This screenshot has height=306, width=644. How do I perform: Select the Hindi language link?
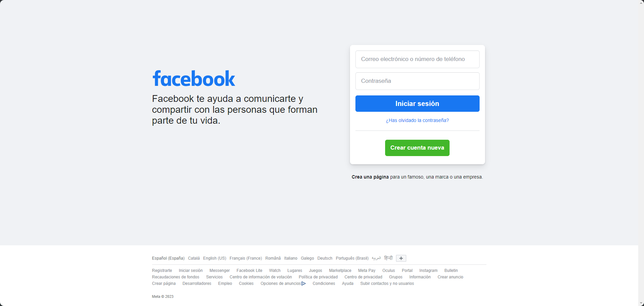[388, 258]
